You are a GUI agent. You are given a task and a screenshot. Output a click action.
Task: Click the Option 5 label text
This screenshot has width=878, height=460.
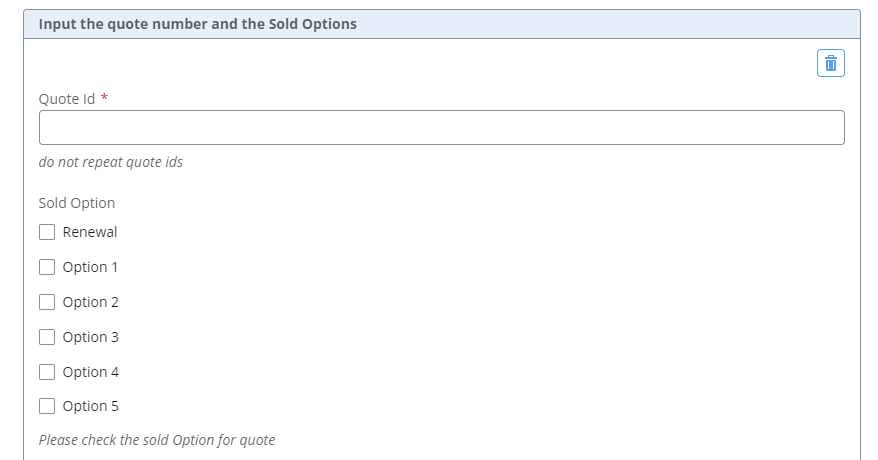91,406
